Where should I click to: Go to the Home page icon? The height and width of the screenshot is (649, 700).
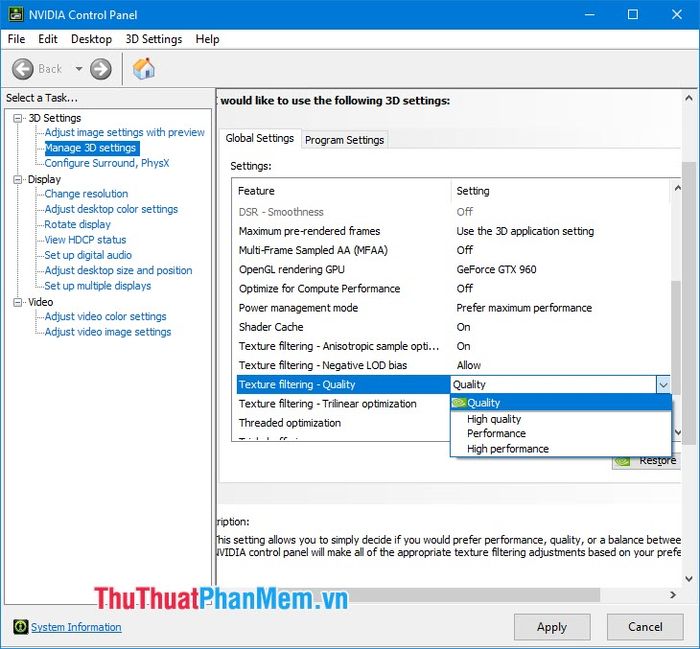[x=144, y=69]
